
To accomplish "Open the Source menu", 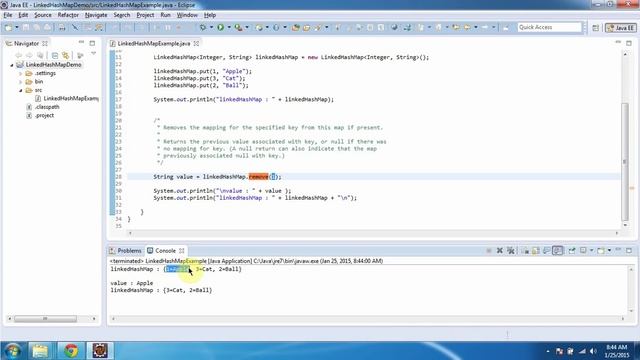I will click(x=43, y=15).
